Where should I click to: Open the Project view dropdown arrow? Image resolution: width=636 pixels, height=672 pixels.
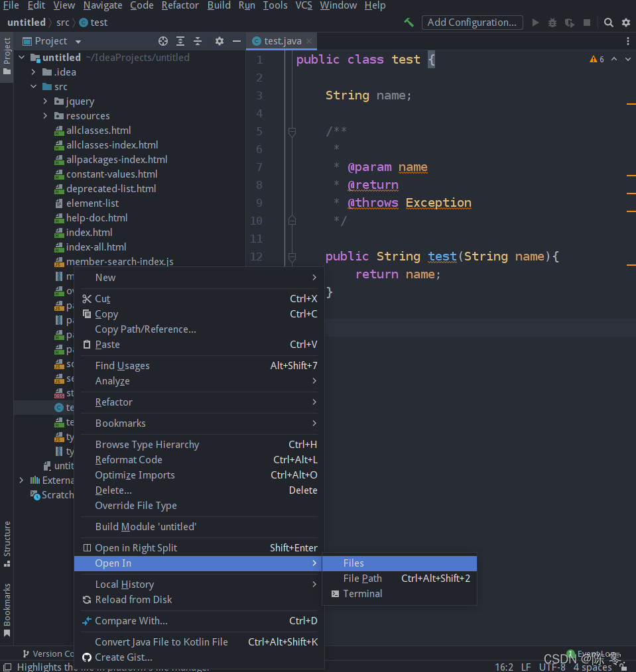(78, 42)
